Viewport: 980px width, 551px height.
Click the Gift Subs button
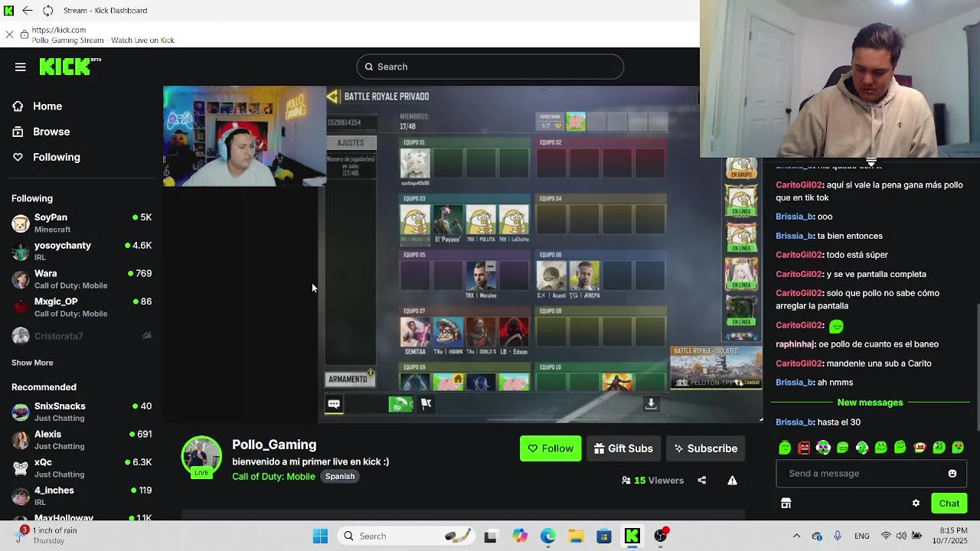[x=624, y=448]
